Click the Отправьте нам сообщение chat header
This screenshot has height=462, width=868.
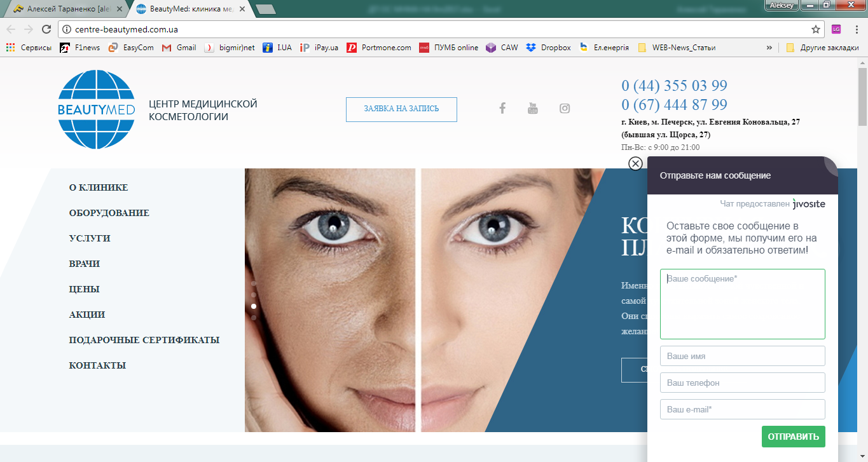(x=743, y=175)
